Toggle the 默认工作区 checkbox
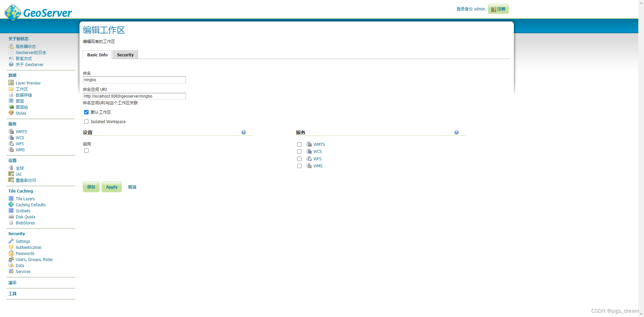644x317 pixels. pyautogui.click(x=86, y=112)
